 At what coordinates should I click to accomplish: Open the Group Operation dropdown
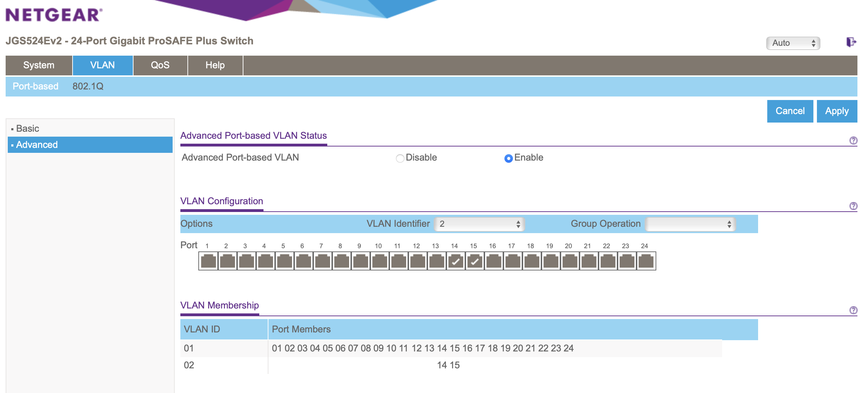coord(690,224)
